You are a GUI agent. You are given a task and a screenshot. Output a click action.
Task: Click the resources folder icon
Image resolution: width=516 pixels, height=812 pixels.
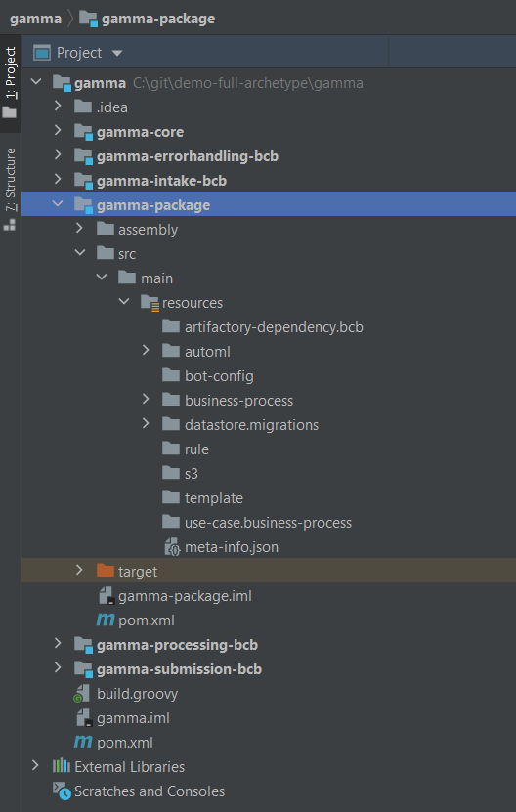[150, 303]
